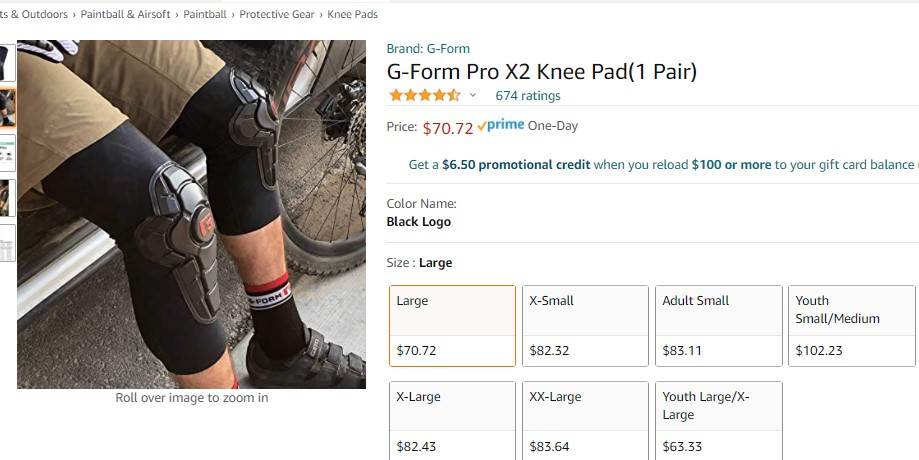
Task: Open the 674 ratings link
Action: point(528,96)
